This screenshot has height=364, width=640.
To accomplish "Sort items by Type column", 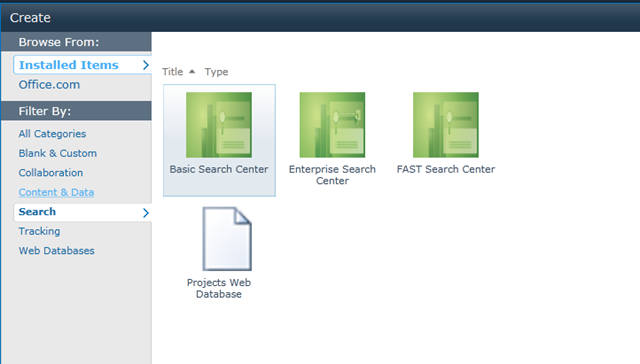I will pos(216,72).
